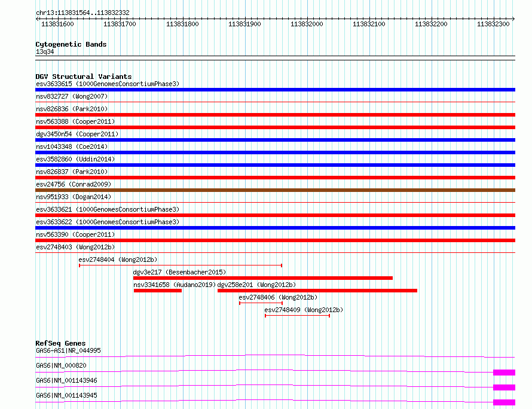Click the GAS6|NM_001143946 magenta exon block

pyautogui.click(x=504, y=387)
